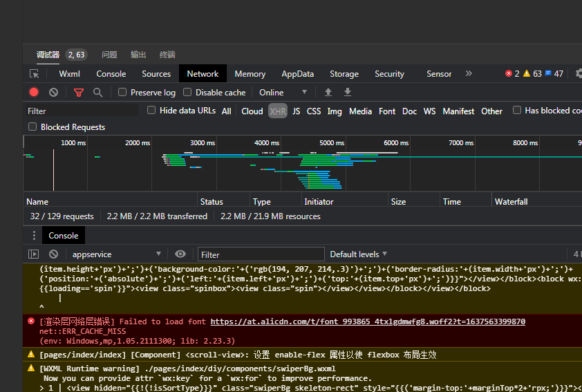Open Sensor tab
Viewport: 582px width, 392px height.
[439, 74]
